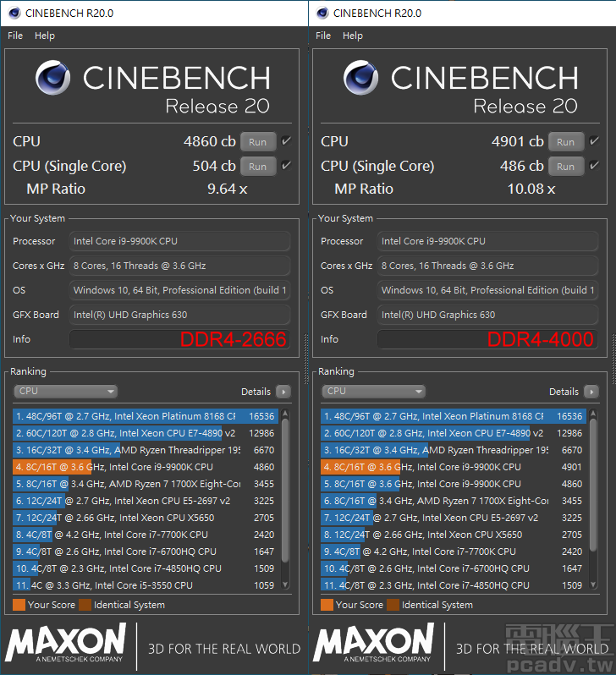Click Cinebench title bar icon in right window
616x675 pixels.
point(322,13)
